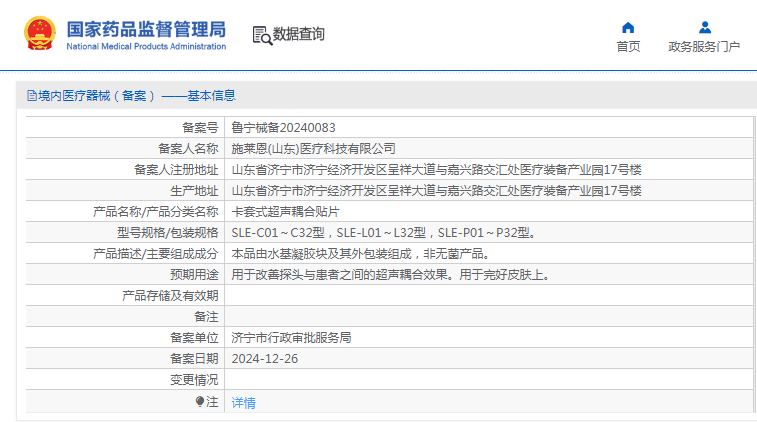The width and height of the screenshot is (757, 422).
Task: Click the 生产地址 label
Action: pyautogui.click(x=194, y=191)
